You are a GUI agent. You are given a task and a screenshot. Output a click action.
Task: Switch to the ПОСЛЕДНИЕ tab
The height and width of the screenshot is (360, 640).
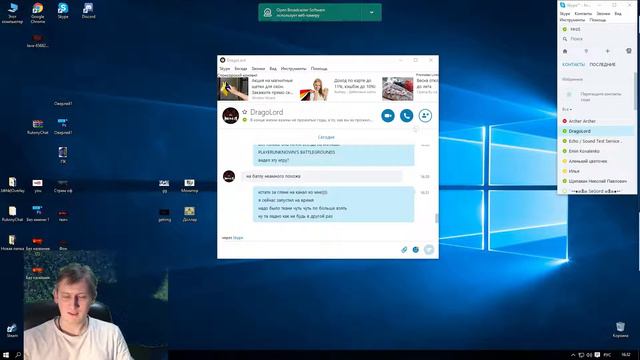(602, 64)
